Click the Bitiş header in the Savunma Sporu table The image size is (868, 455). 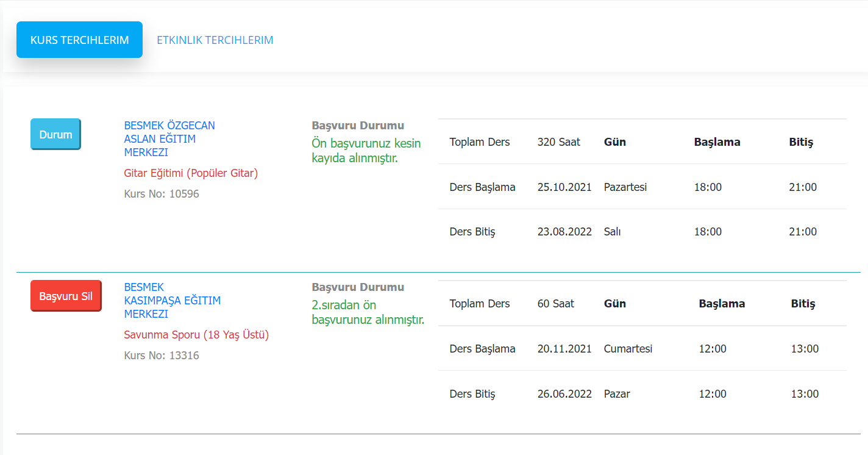click(x=803, y=304)
